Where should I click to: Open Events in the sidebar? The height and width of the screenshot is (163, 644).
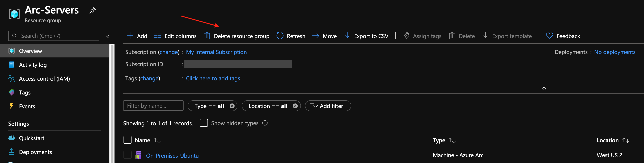pos(55,106)
